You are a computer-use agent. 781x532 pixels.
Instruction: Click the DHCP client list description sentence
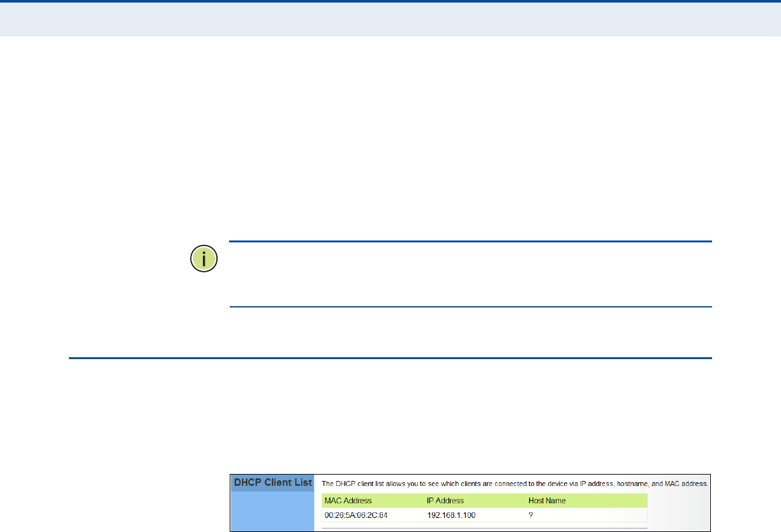514,484
